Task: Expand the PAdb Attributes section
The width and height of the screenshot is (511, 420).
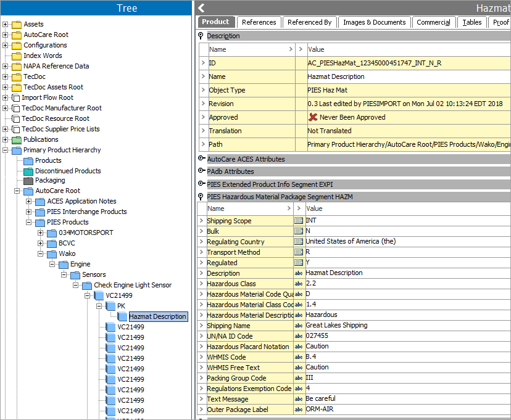Action: click(x=201, y=171)
